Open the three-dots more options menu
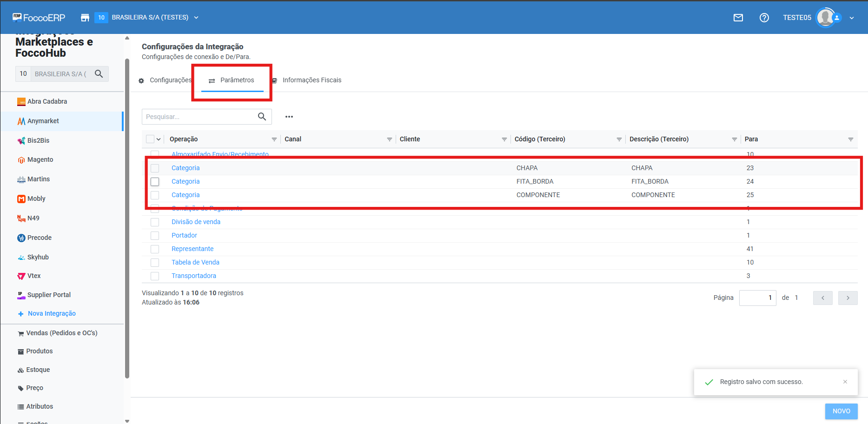 point(289,117)
